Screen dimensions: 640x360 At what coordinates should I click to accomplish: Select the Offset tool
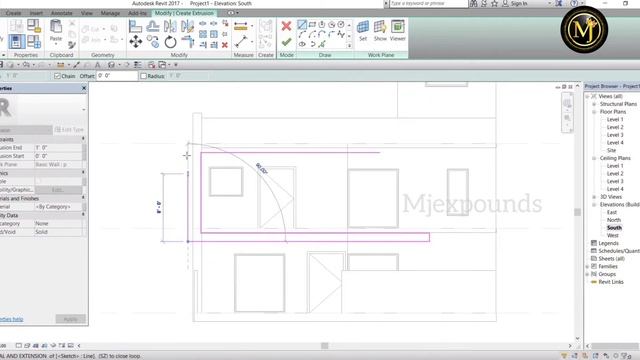(153, 27)
